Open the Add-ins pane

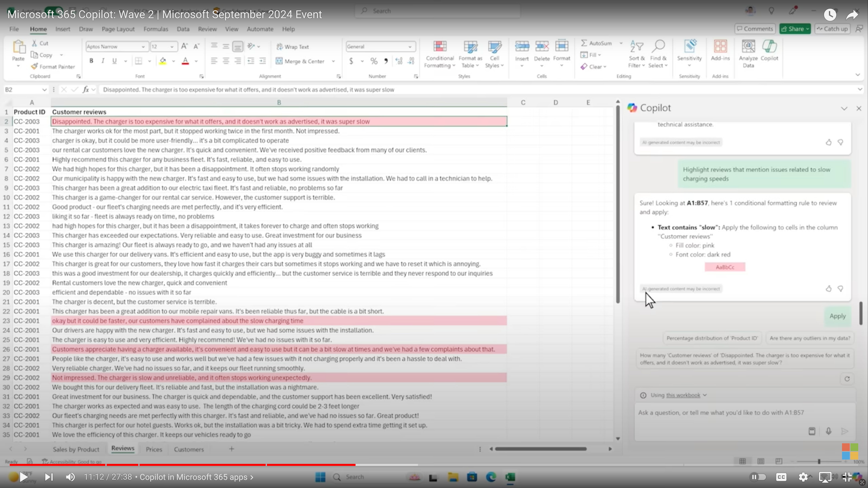(x=720, y=51)
